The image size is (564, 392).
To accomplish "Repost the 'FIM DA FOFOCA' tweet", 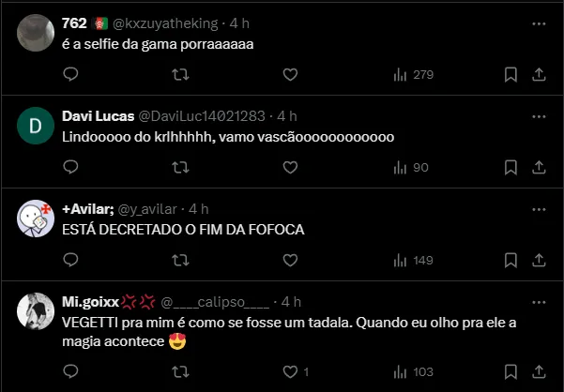I will (181, 259).
